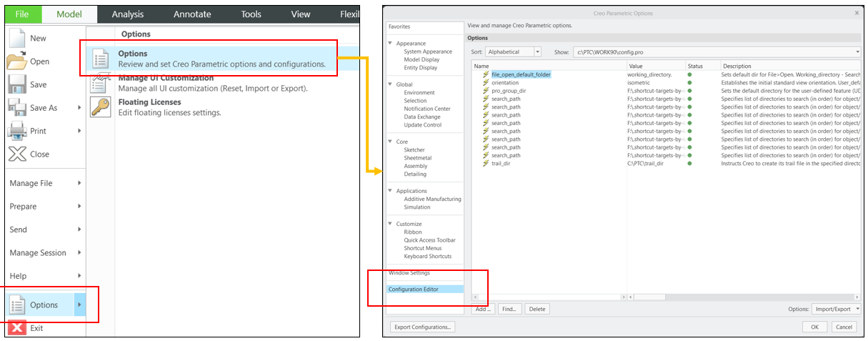The image size is (868, 341).
Task: Collapse the Global tree section
Action: coord(391,84)
